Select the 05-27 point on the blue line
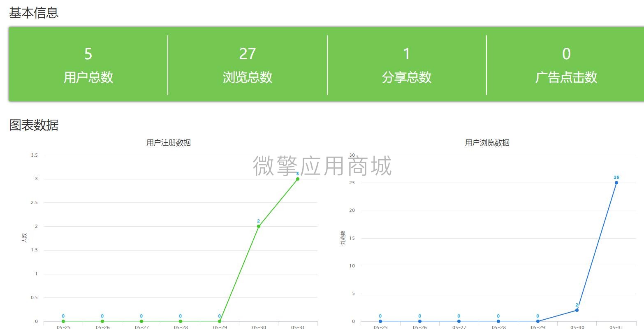Screen dimensions: 644x332 [x=459, y=321]
